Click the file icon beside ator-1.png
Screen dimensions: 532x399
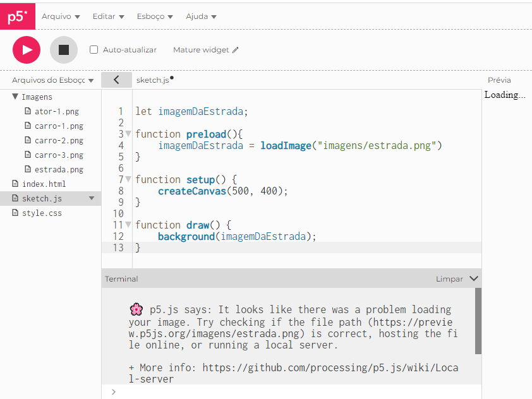(28, 111)
